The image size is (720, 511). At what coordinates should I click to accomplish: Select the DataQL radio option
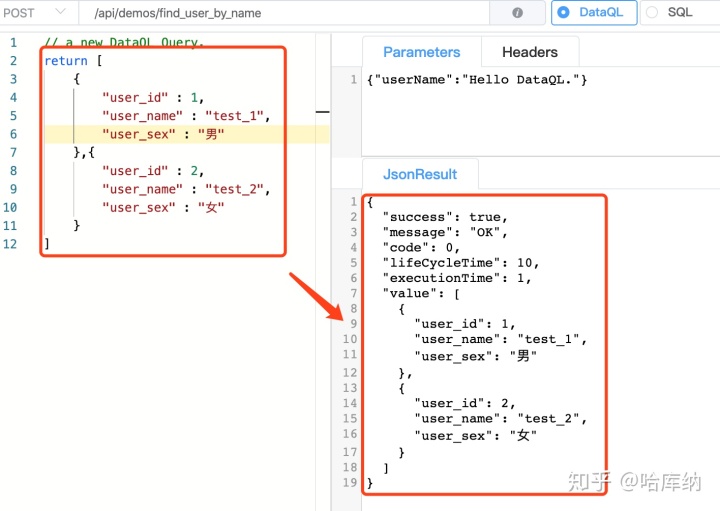click(x=594, y=12)
